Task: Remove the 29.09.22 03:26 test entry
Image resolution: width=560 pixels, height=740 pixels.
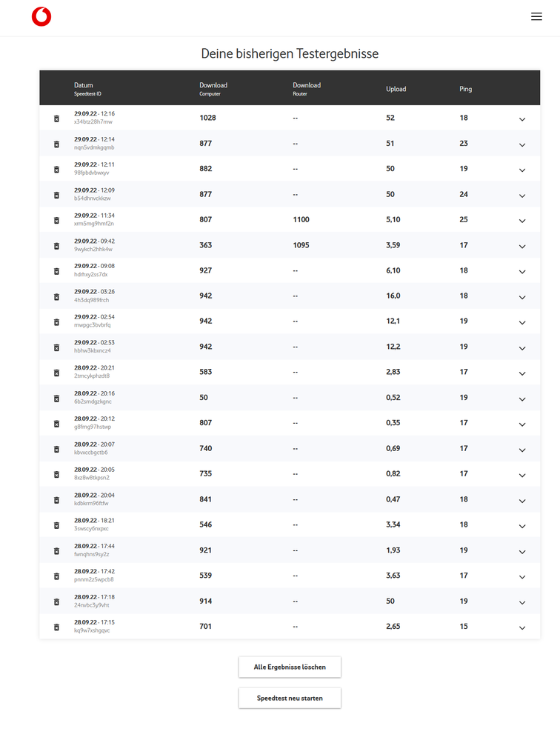Action: 56,296
